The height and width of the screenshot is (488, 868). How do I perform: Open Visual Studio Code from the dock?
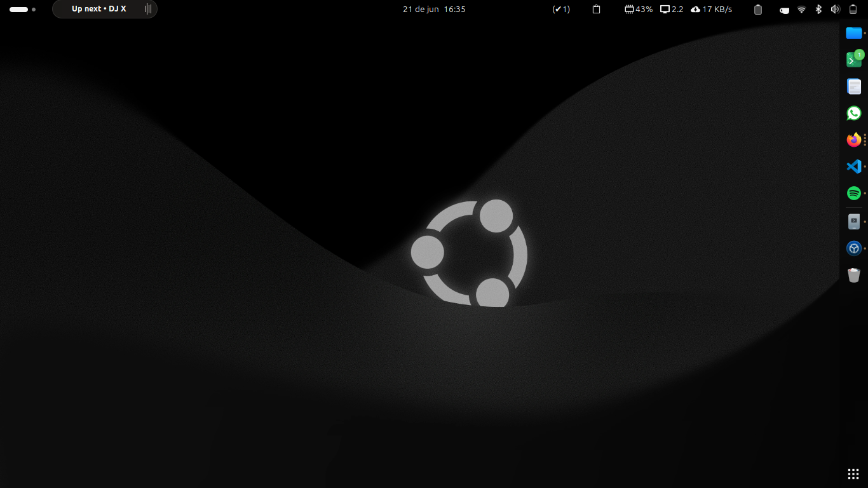(x=853, y=166)
